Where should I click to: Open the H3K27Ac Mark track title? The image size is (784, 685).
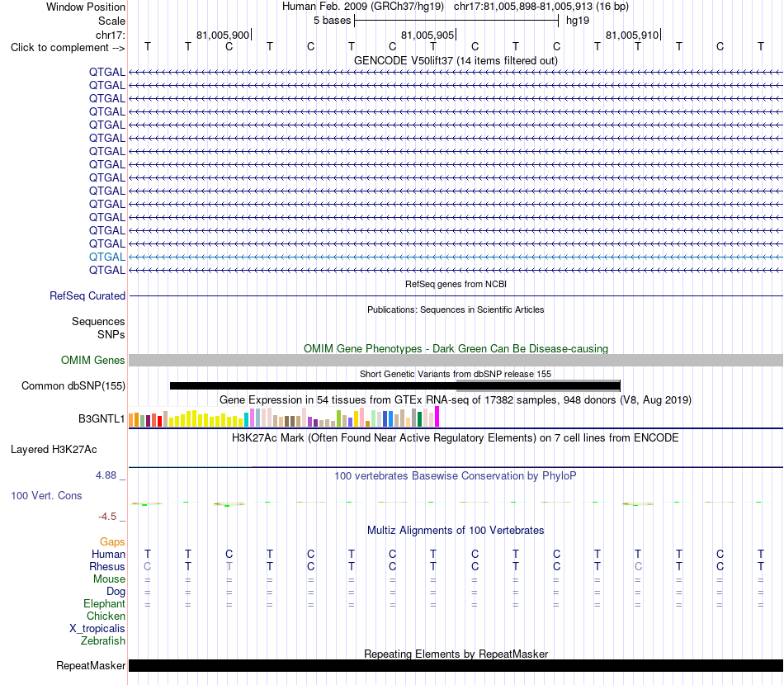coord(456,438)
